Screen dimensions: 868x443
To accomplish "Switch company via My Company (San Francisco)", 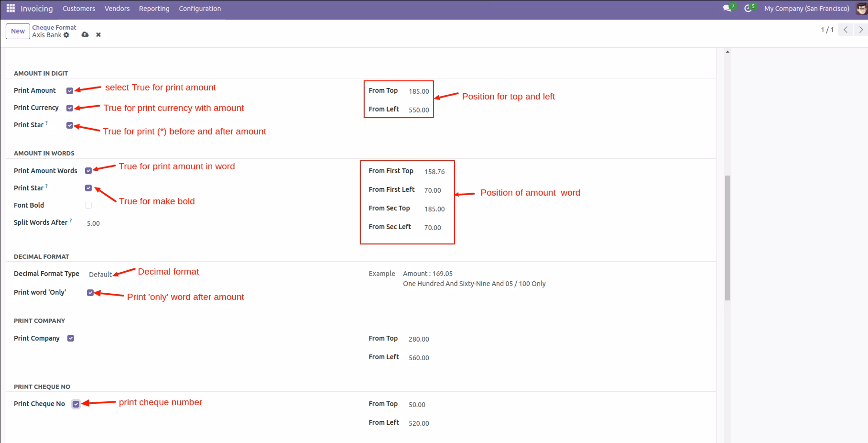I will point(806,9).
